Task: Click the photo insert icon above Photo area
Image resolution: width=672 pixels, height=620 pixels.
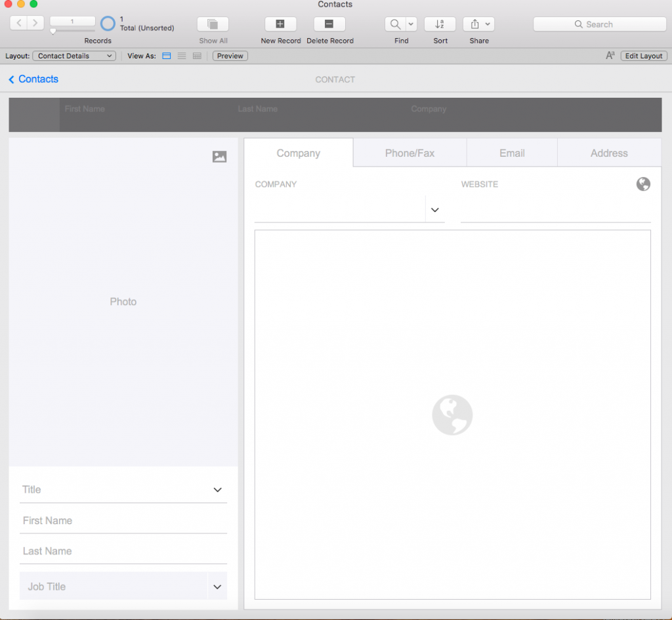Action: coord(219,156)
